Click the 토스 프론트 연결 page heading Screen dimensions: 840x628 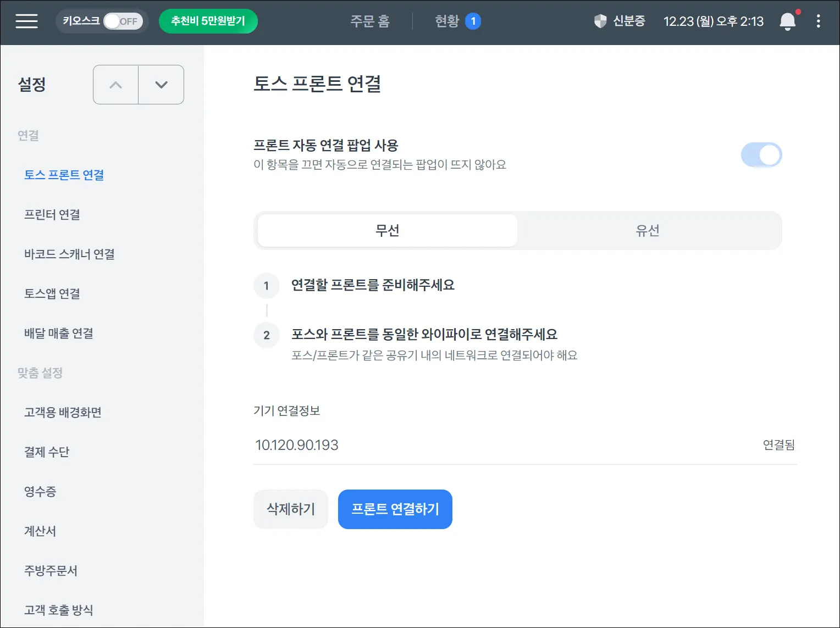[x=317, y=84]
